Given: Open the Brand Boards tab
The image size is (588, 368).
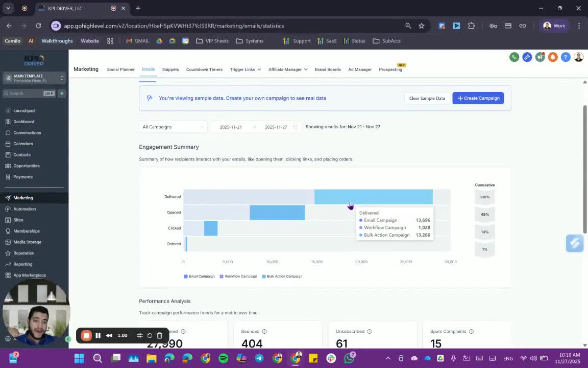Looking at the screenshot, I should (x=328, y=70).
